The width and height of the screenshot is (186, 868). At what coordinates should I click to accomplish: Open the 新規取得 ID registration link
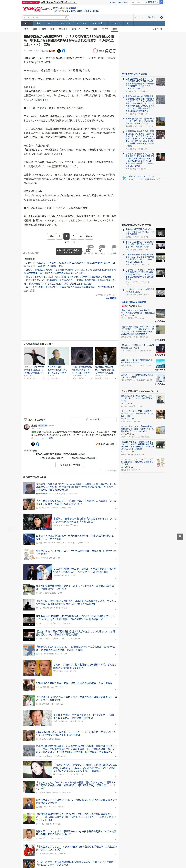(72, 8)
